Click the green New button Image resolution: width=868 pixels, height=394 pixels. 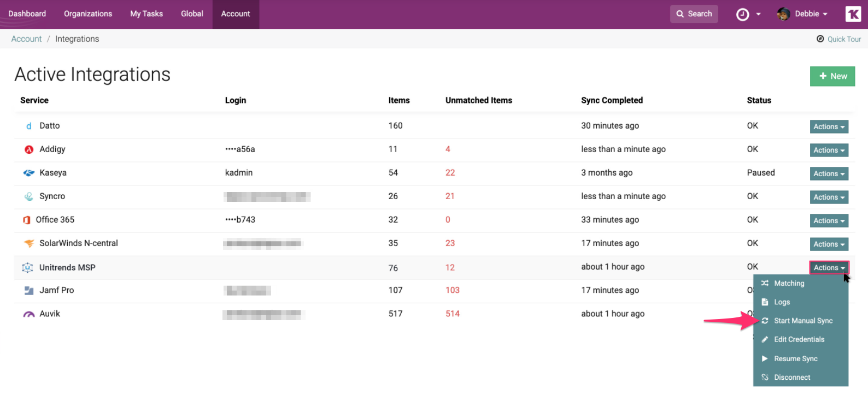tap(832, 76)
